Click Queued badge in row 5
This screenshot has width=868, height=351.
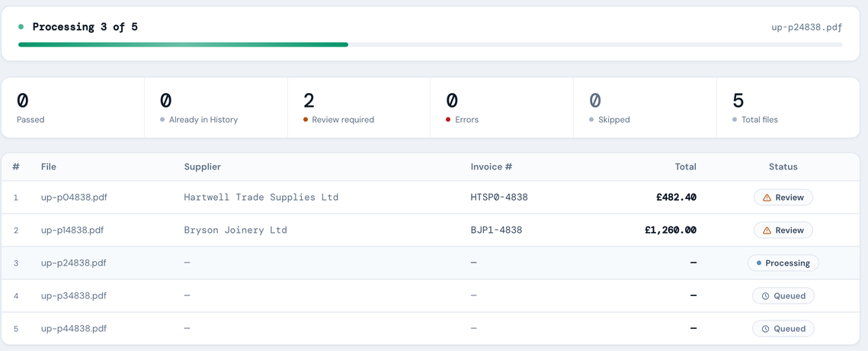[x=783, y=329]
